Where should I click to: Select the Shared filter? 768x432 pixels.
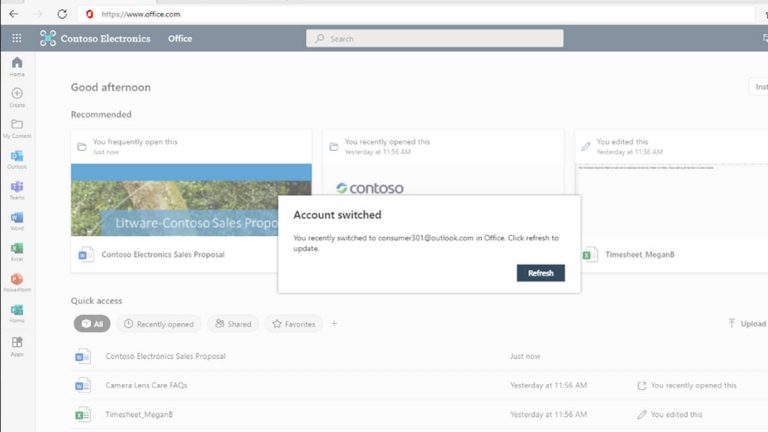point(233,324)
